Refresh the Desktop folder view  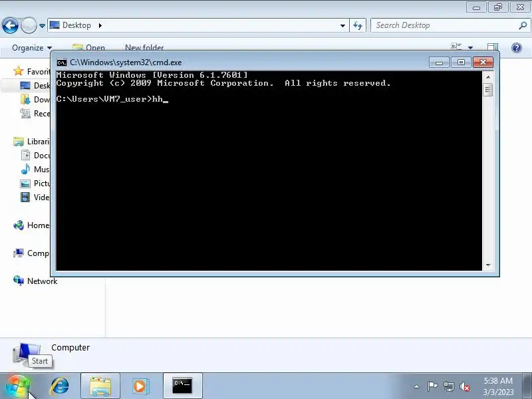[x=358, y=25]
